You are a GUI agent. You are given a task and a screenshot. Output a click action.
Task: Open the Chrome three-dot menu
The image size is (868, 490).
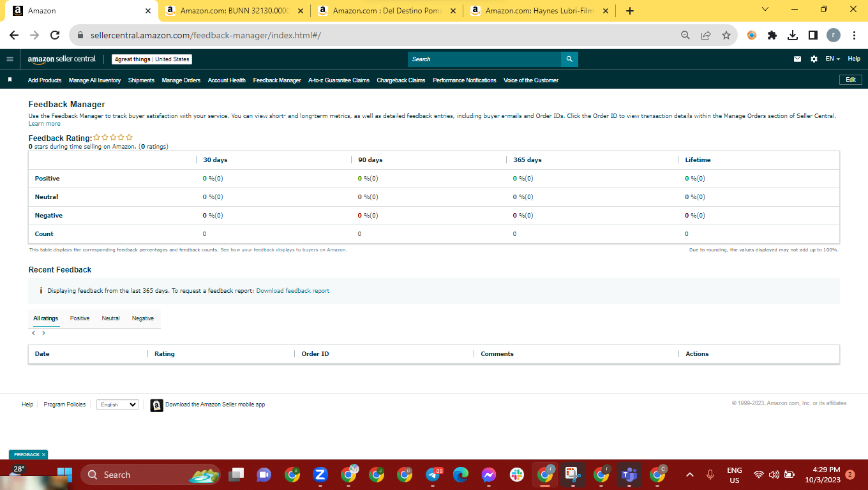(x=854, y=36)
